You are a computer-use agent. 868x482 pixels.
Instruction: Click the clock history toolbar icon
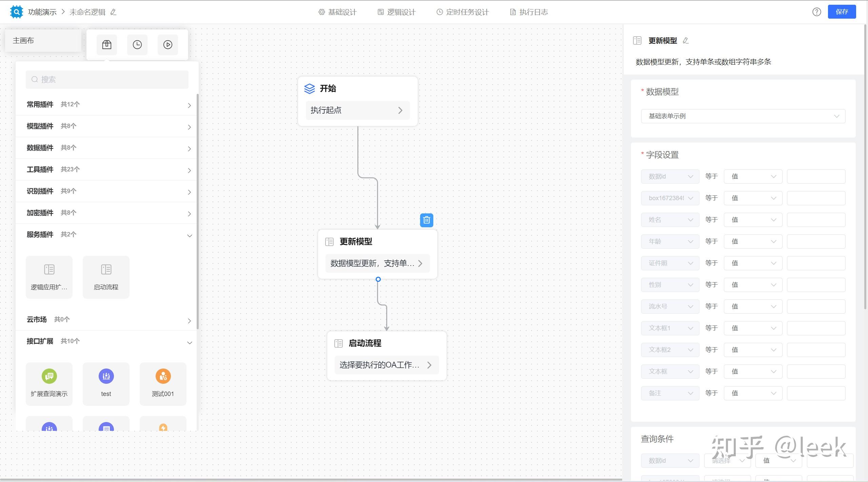137,45
